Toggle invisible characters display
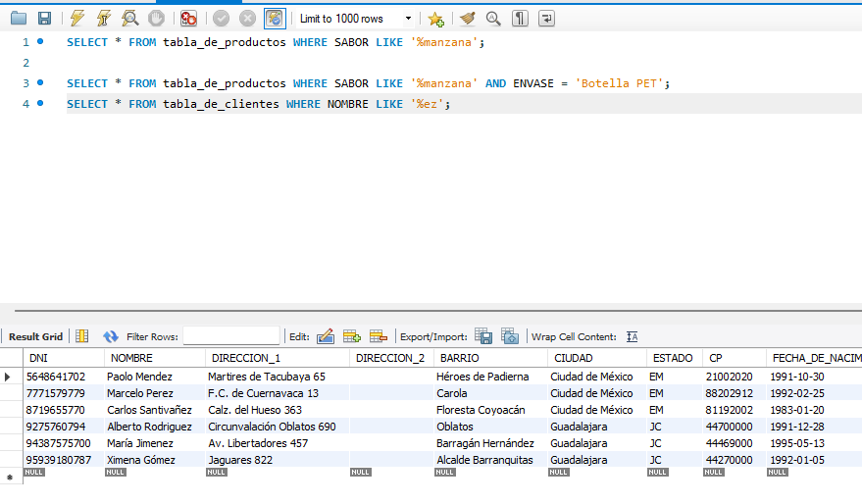The height and width of the screenshot is (504, 862). point(520,19)
